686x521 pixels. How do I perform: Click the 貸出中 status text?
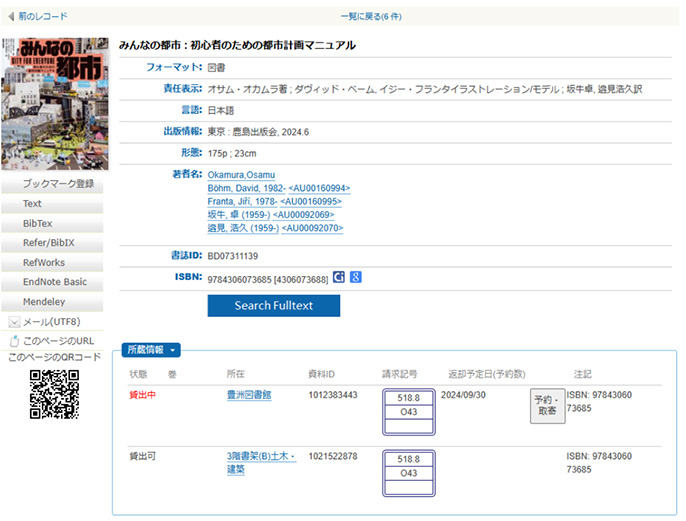pos(143,395)
